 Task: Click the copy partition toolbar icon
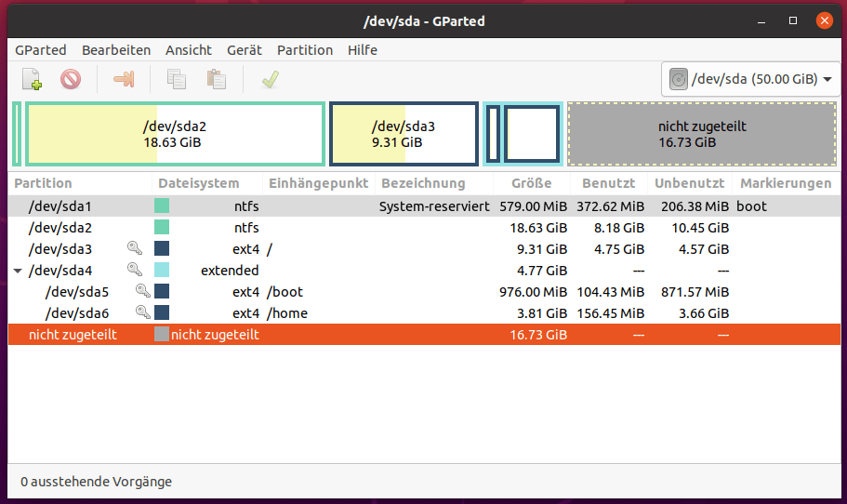pos(176,80)
